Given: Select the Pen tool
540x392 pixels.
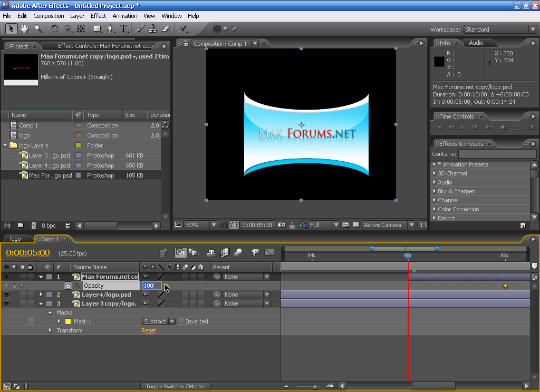Looking at the screenshot, I should pos(110,29).
